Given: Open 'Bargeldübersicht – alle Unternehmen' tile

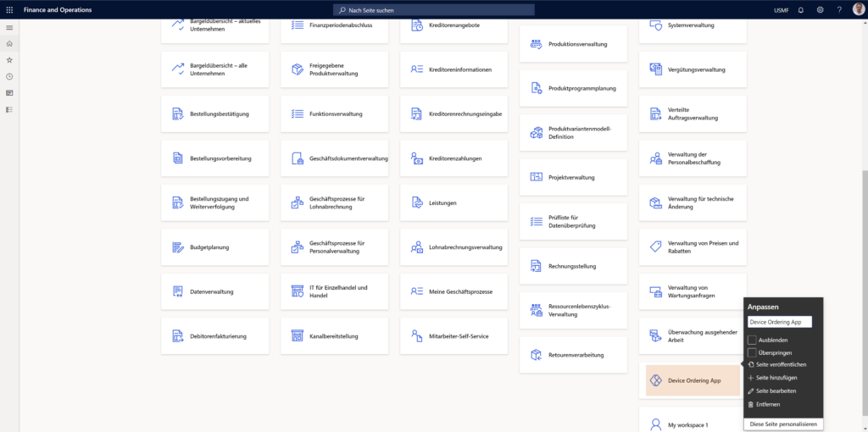Looking at the screenshot, I should point(214,69).
